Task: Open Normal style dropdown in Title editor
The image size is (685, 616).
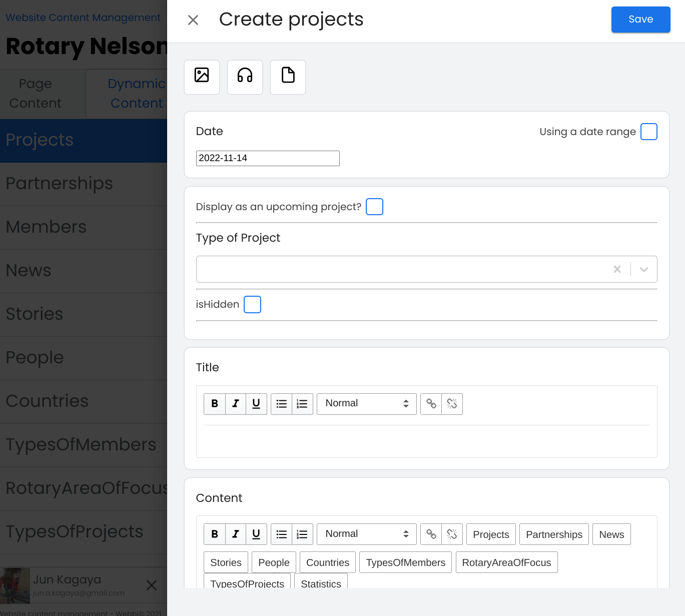Action: 367,404
